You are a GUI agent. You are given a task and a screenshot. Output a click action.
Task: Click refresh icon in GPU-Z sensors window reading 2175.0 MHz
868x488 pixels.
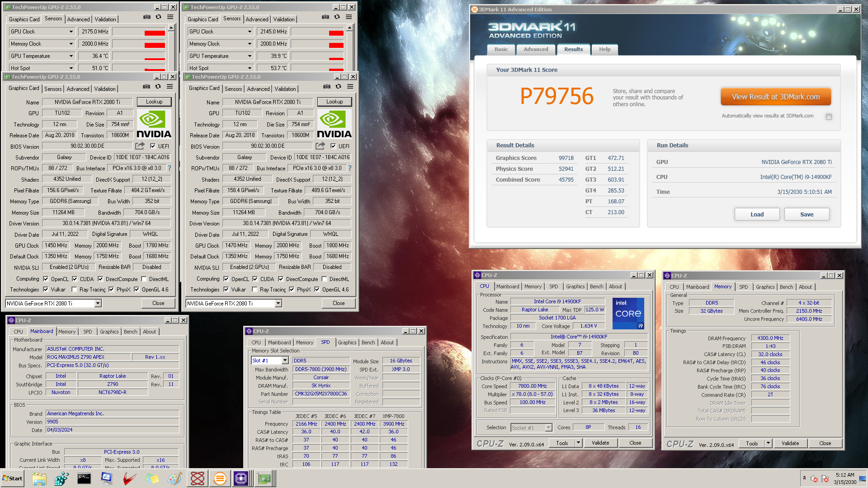click(x=158, y=17)
